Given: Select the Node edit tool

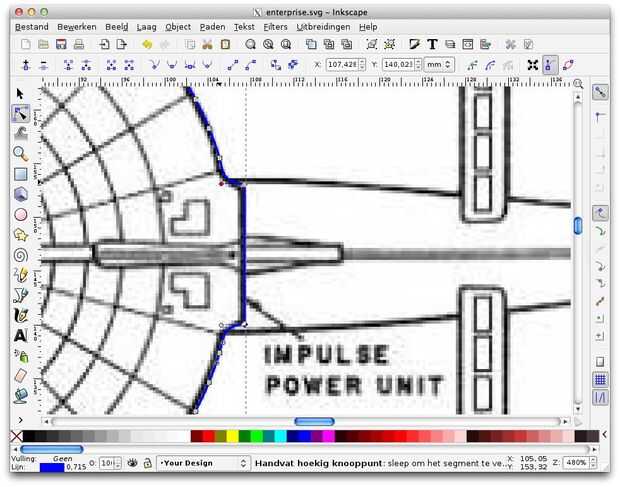Looking at the screenshot, I should (20, 114).
